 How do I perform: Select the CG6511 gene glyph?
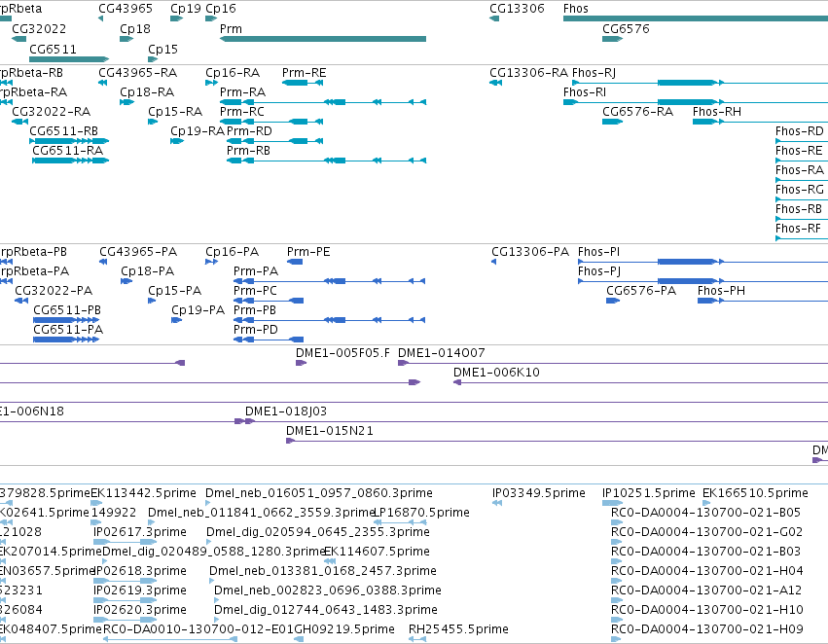click(x=69, y=59)
